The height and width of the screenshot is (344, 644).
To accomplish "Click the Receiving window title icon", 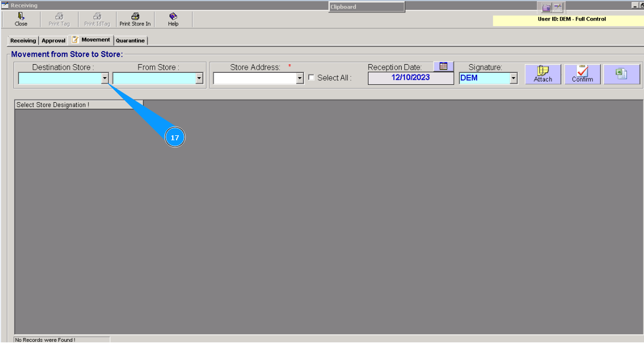I will (5, 5).
